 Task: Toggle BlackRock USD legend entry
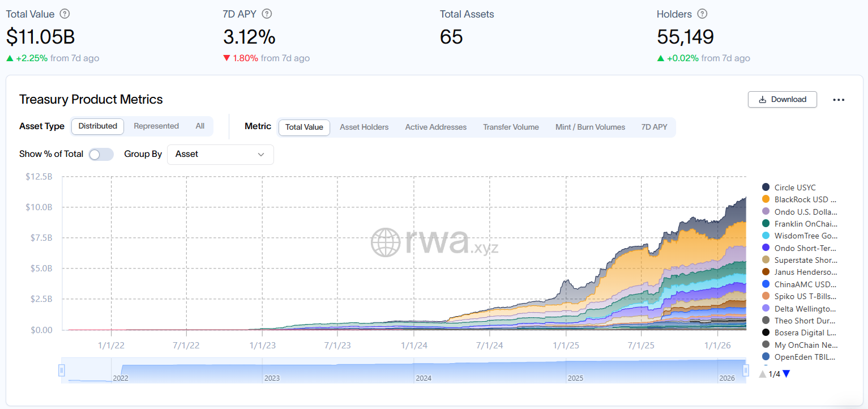tap(805, 199)
